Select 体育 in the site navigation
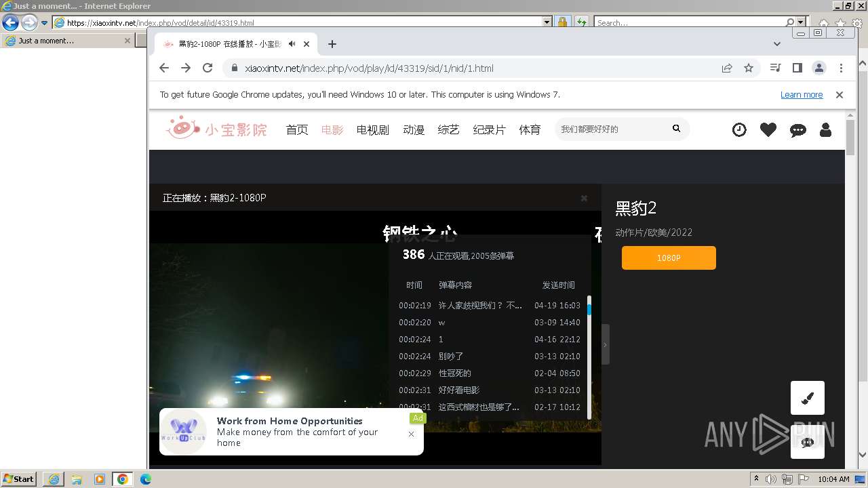868x488 pixels. pos(530,129)
